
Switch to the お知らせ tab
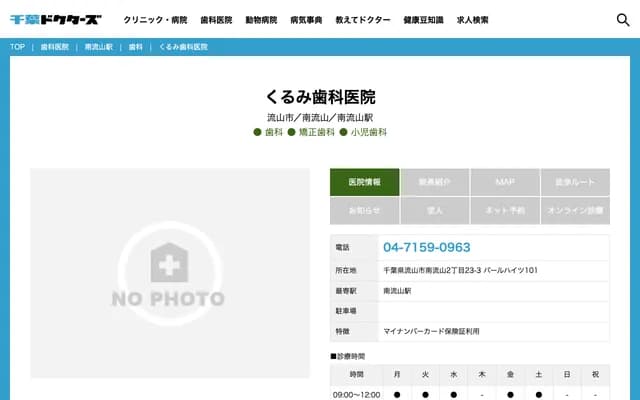pyautogui.click(x=364, y=211)
